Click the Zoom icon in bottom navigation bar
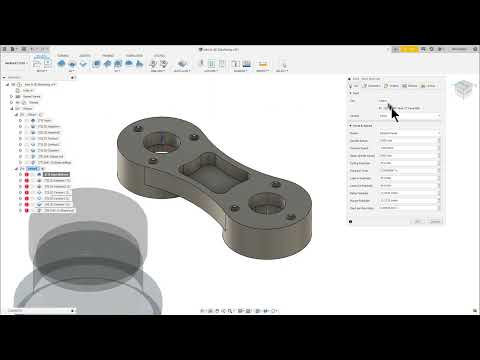Image resolution: width=480 pixels, height=360 pixels. pos(230,311)
